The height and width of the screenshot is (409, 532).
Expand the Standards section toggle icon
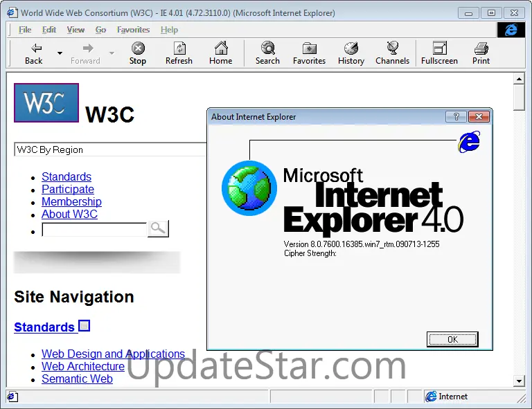[x=84, y=326]
